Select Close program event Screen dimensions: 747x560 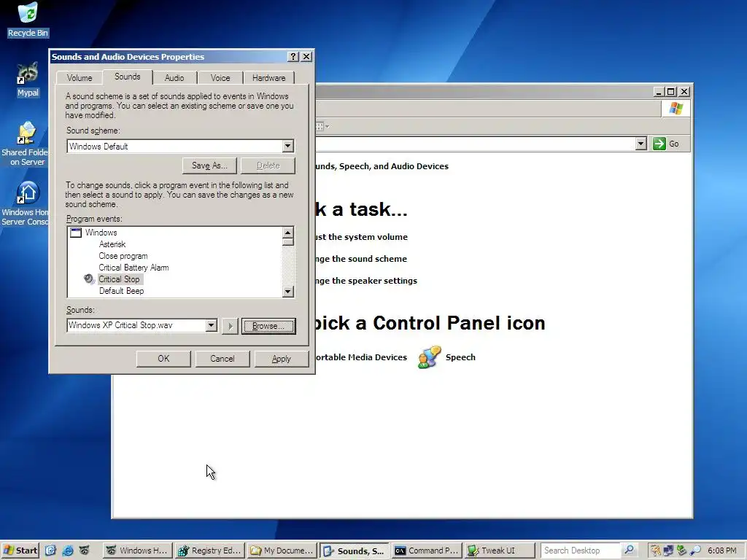[123, 256]
